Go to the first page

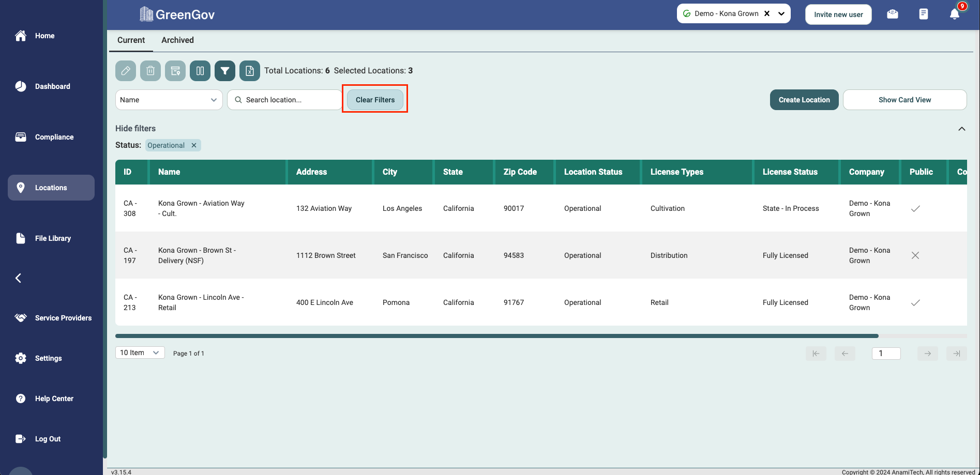pyautogui.click(x=816, y=354)
